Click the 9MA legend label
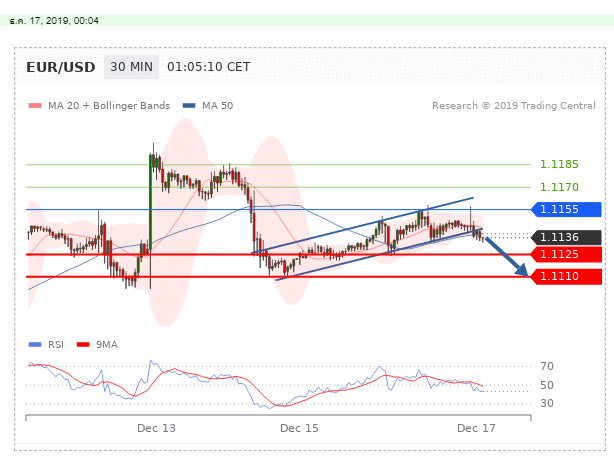 (107, 344)
